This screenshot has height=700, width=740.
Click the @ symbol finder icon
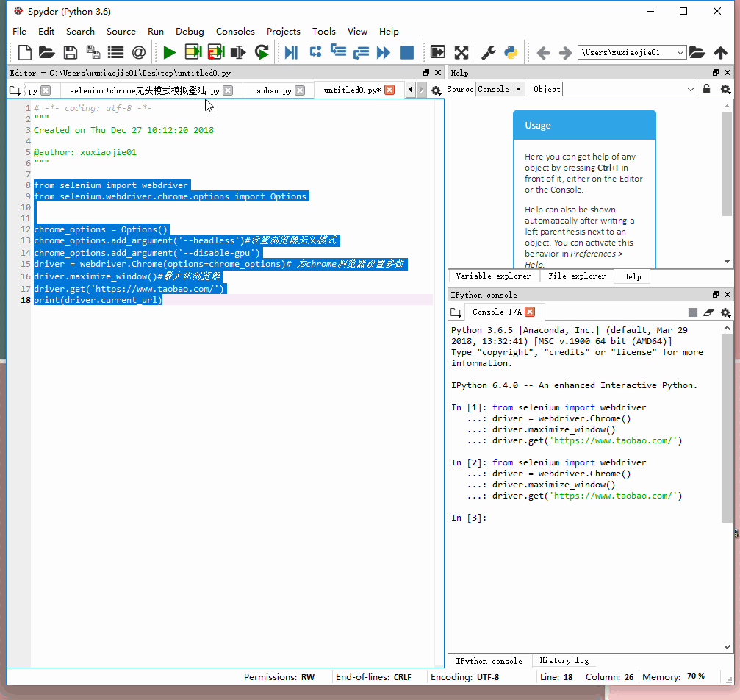tap(139, 52)
